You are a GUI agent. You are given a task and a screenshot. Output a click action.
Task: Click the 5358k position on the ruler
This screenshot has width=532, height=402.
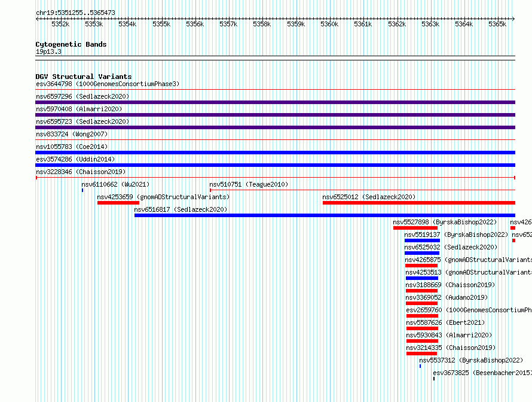tap(262, 24)
